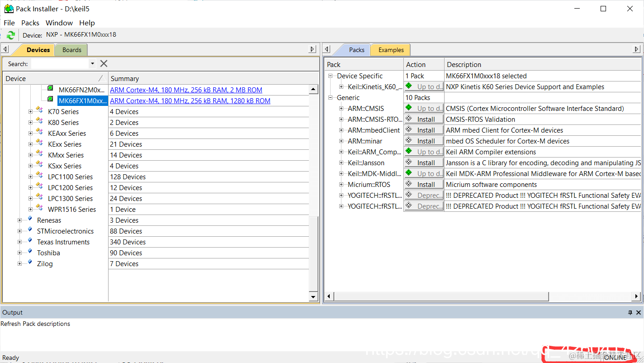Click the KEAxx Series family icon
This screenshot has width=644, height=363.
point(39,132)
